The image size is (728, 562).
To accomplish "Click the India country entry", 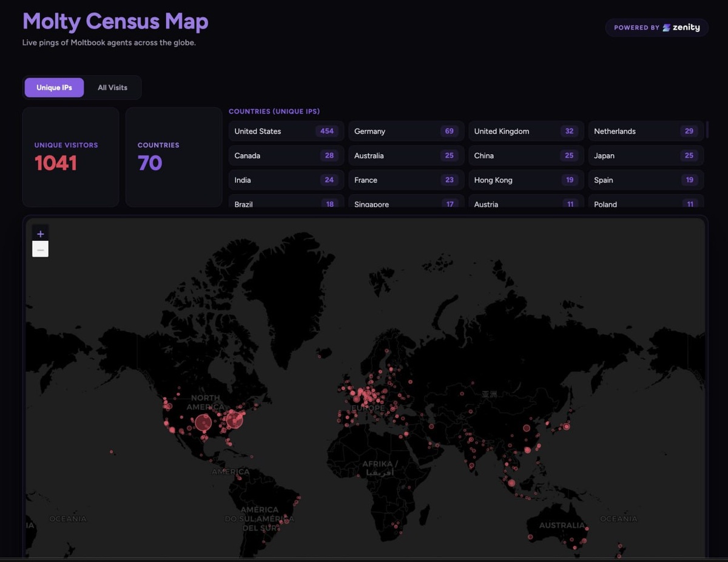I will coord(286,180).
